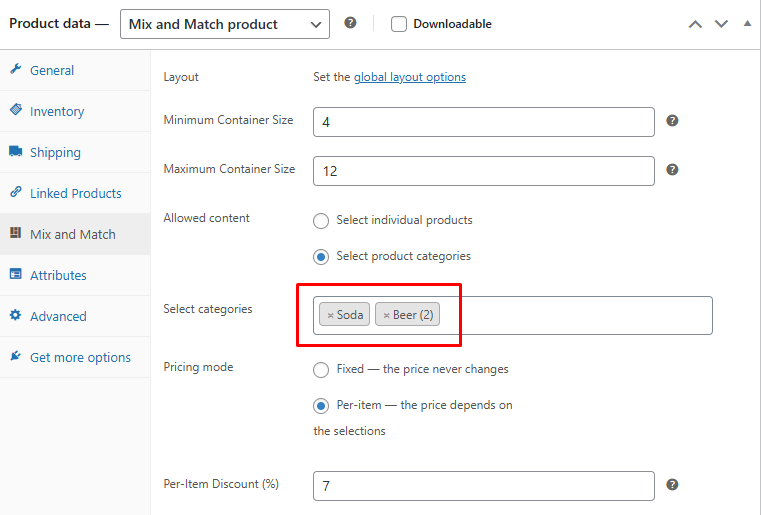Open the Advanced tab
The width and height of the screenshot is (761, 515).
(x=75, y=316)
